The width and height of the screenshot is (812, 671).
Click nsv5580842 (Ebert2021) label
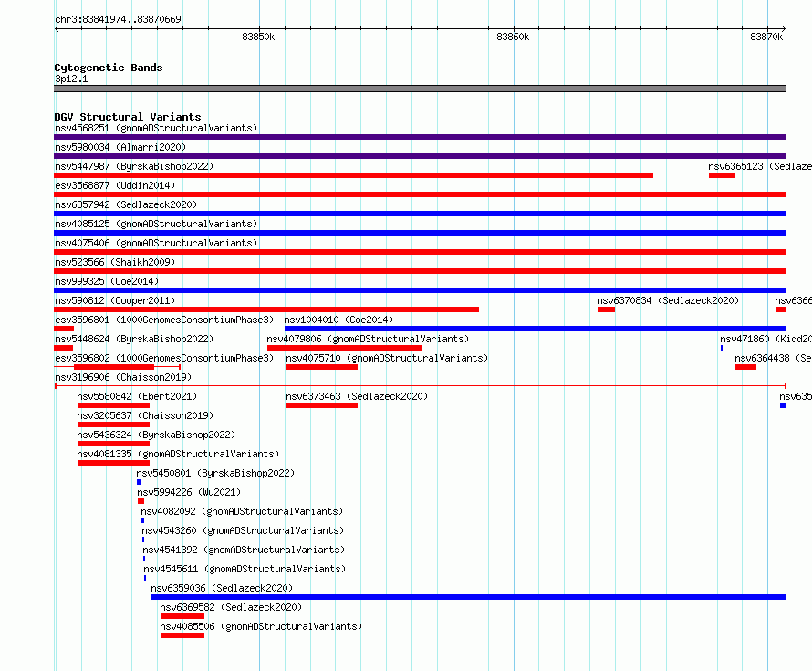click(137, 396)
